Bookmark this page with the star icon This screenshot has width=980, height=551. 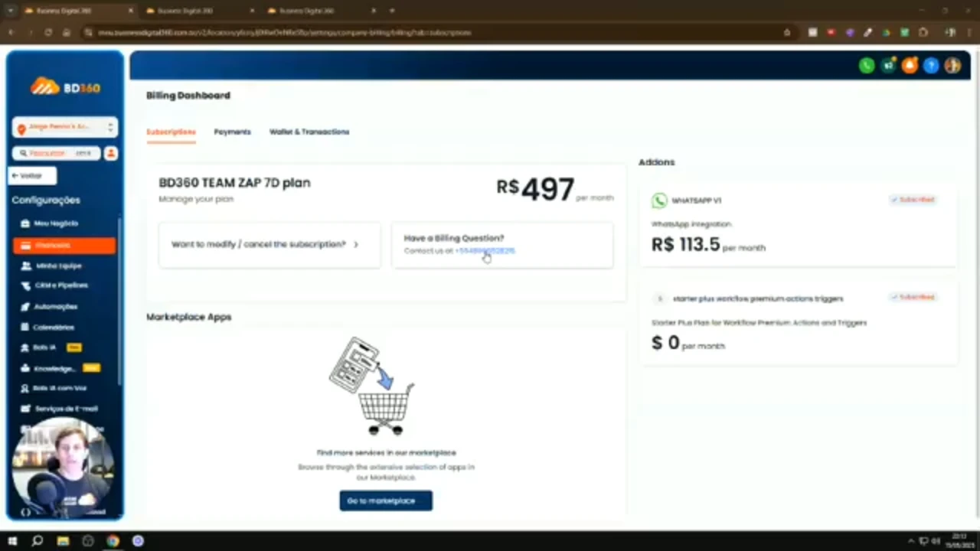(787, 33)
